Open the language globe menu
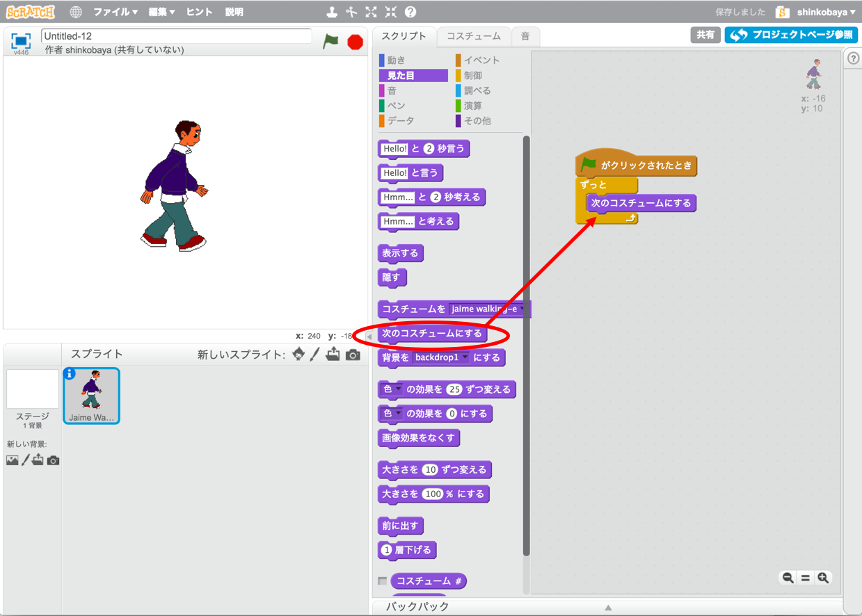This screenshot has width=862, height=616. (76, 12)
